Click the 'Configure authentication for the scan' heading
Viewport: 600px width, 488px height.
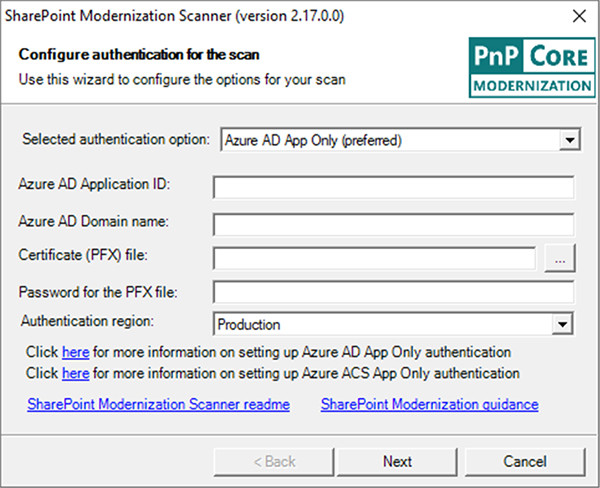click(139, 55)
